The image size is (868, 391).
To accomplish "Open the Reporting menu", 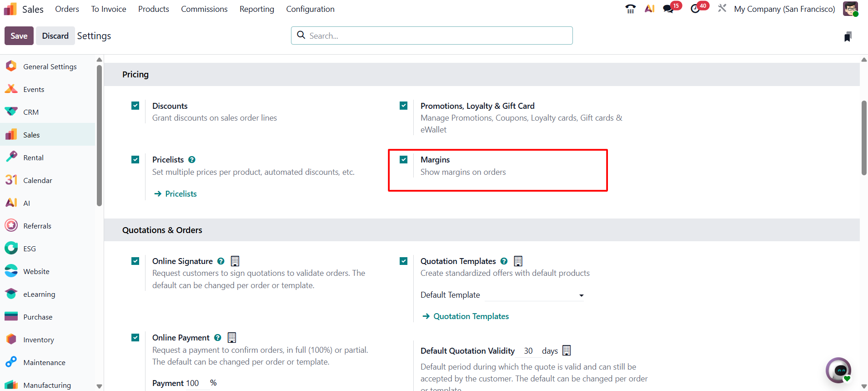I will [x=257, y=9].
